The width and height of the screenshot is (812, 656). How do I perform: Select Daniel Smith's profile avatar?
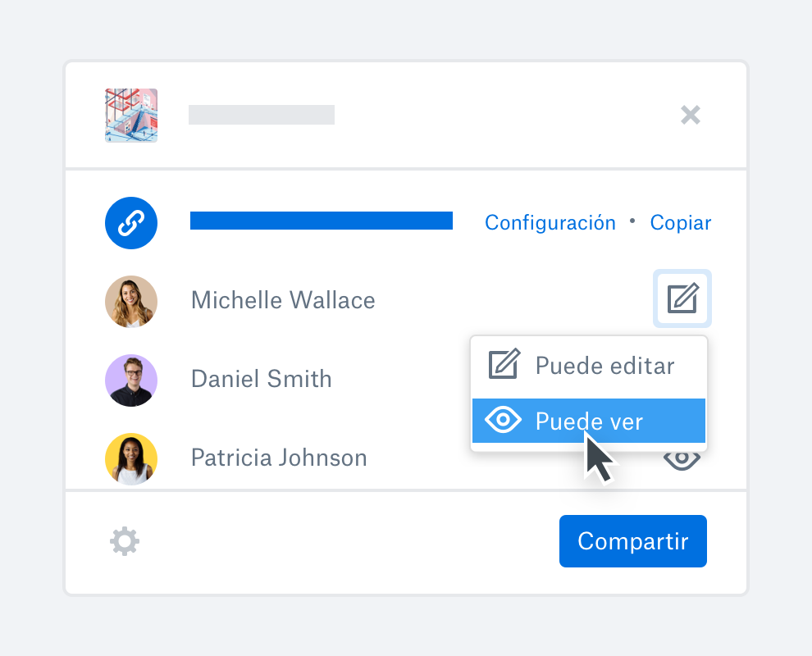coord(131,380)
